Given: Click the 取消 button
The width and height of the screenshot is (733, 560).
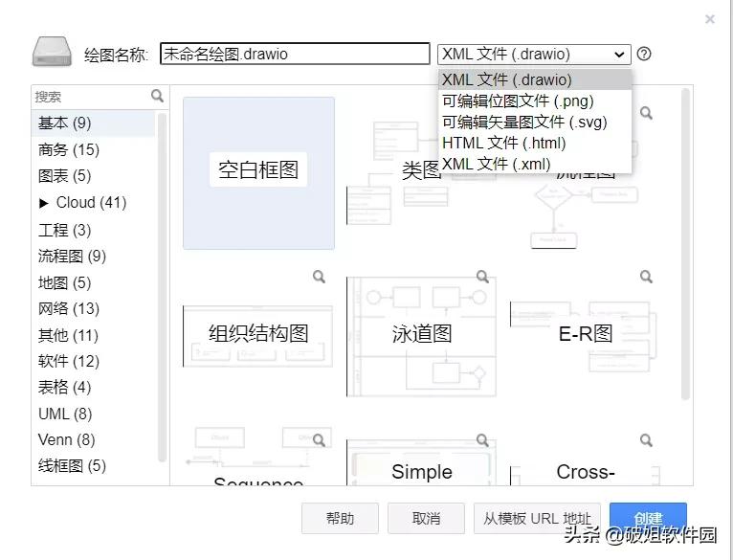Looking at the screenshot, I should pos(426,519).
